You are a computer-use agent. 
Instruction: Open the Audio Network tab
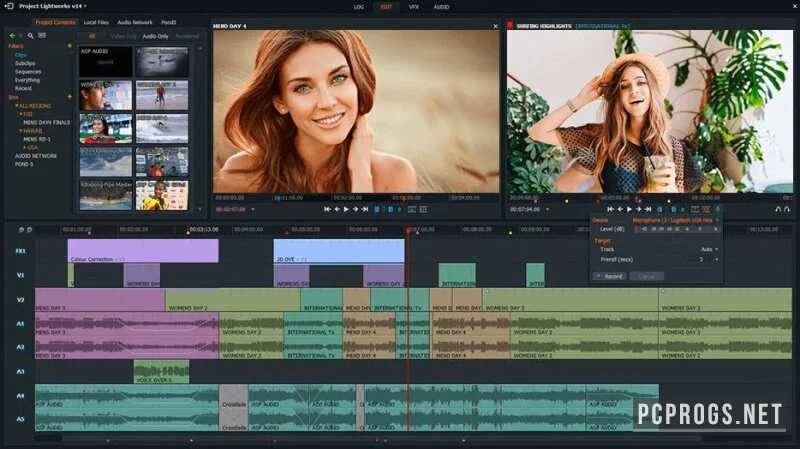135,22
